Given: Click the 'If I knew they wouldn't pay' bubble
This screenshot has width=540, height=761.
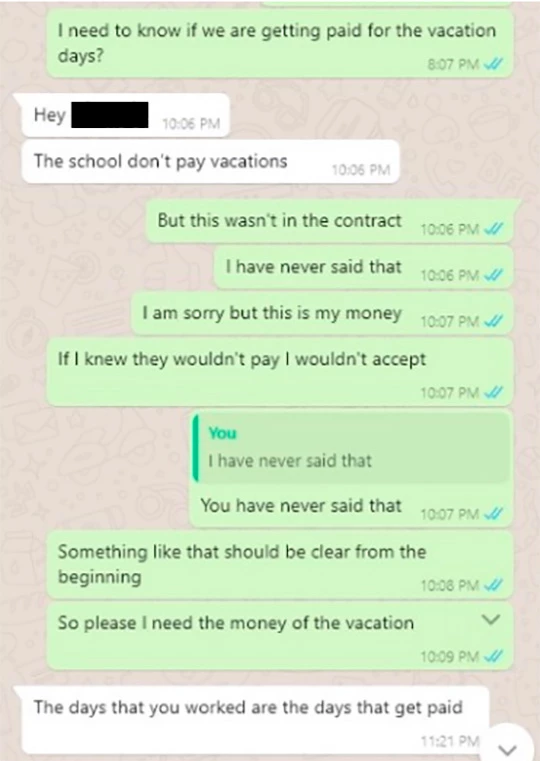Looking at the screenshot, I should (279, 372).
